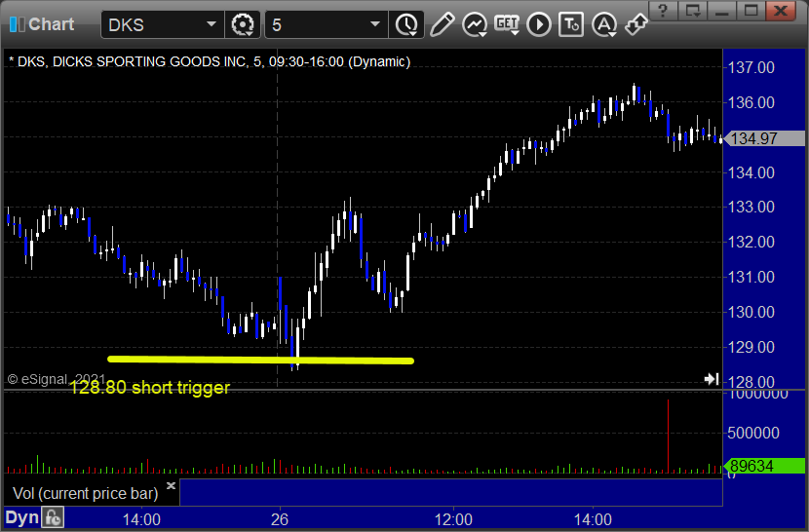Close the Vol study pane with x
809x532 pixels.
click(x=171, y=485)
